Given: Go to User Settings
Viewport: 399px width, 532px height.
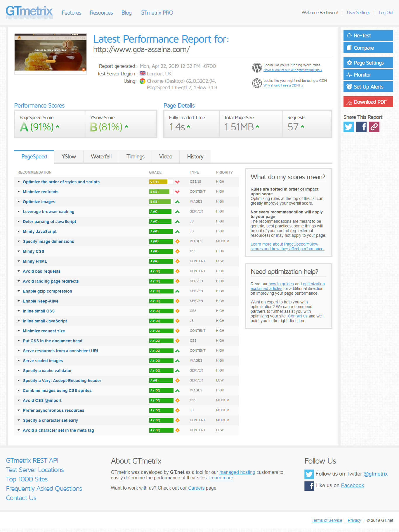Looking at the screenshot, I should (x=358, y=13).
